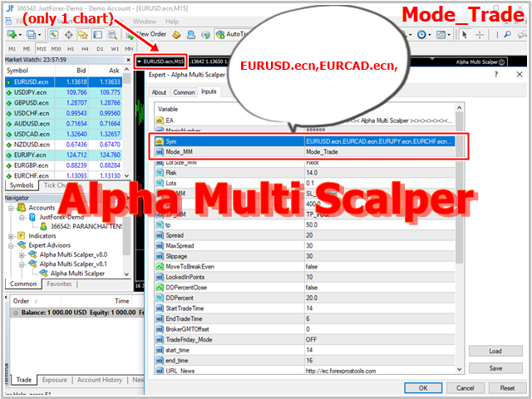
Task: Open the chart Templates icon
Action: click(x=441, y=34)
